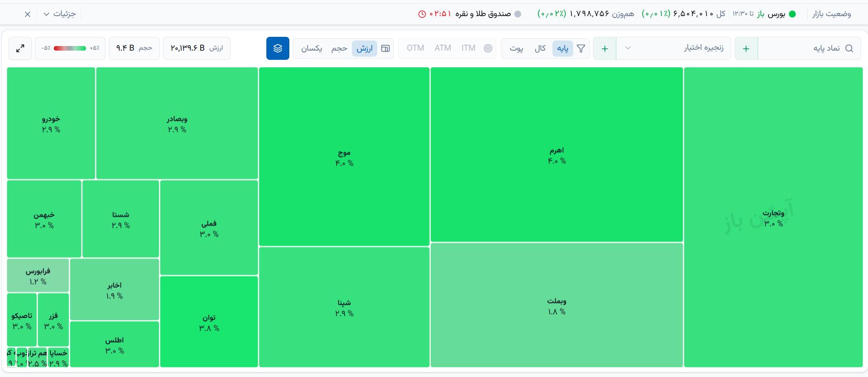
Task: Click the total حجم ۹.۴ B stat box
Action: (x=134, y=48)
